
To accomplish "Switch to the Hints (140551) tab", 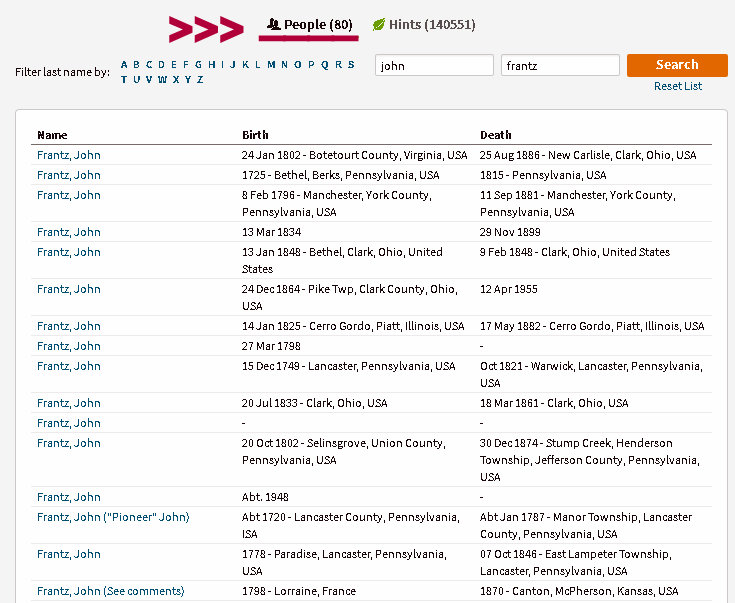I will point(431,25).
